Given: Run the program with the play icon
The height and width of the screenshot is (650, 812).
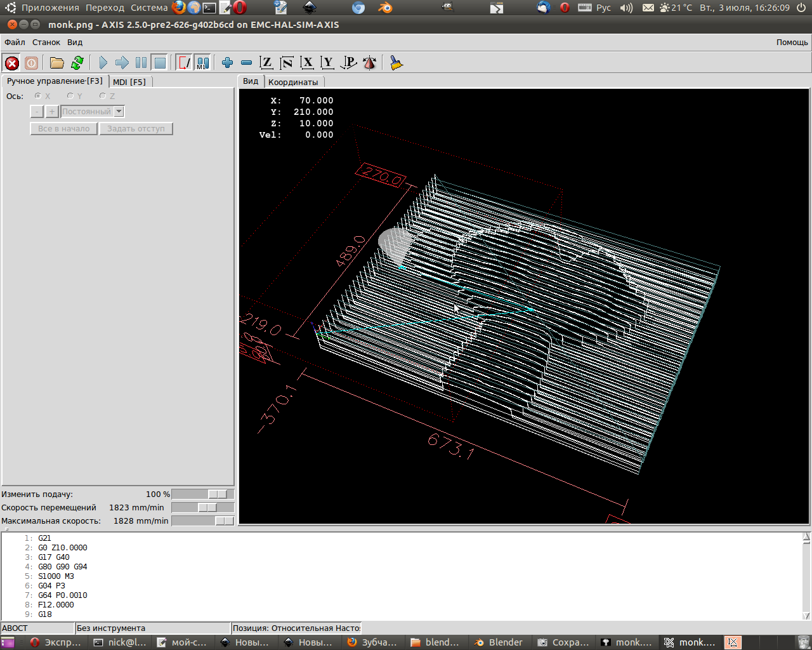Looking at the screenshot, I should coord(103,63).
